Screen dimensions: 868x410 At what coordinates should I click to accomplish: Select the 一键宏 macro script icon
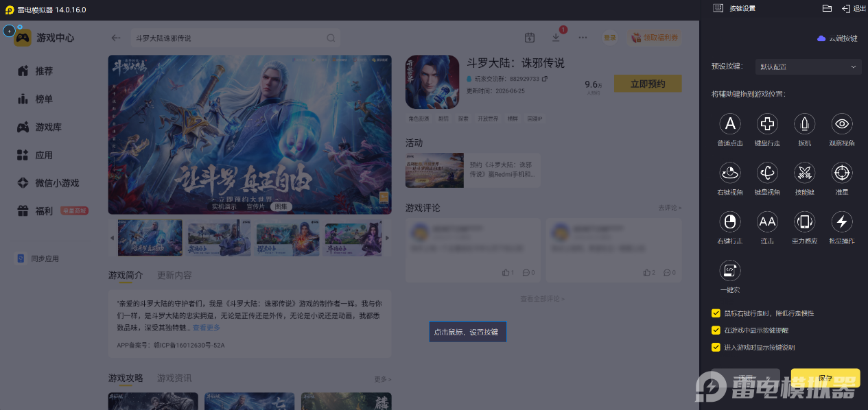730,270
